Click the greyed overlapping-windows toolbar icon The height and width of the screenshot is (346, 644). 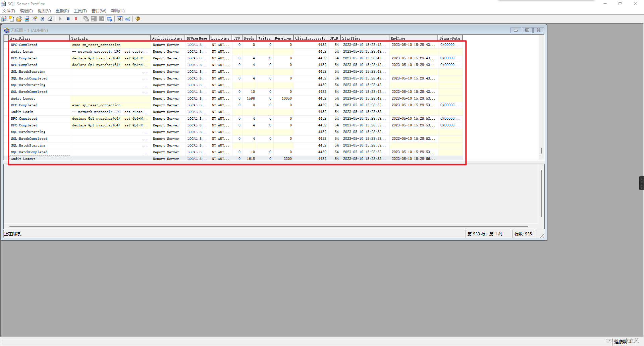(86, 19)
